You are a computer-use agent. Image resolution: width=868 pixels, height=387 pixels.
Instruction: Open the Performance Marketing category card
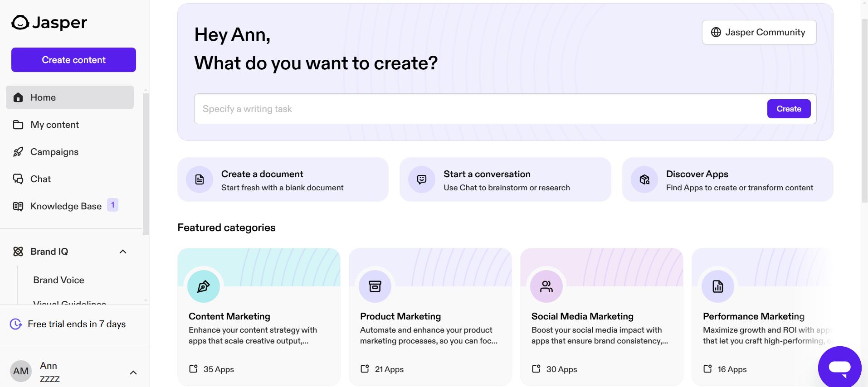point(763,317)
